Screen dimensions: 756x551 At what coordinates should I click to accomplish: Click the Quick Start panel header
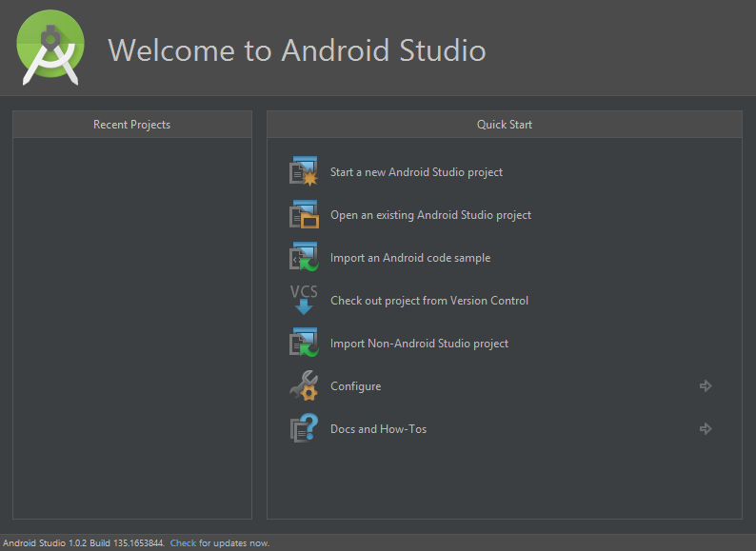coord(504,125)
